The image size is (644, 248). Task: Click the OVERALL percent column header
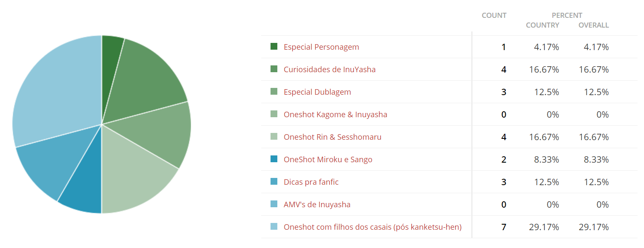[593, 25]
